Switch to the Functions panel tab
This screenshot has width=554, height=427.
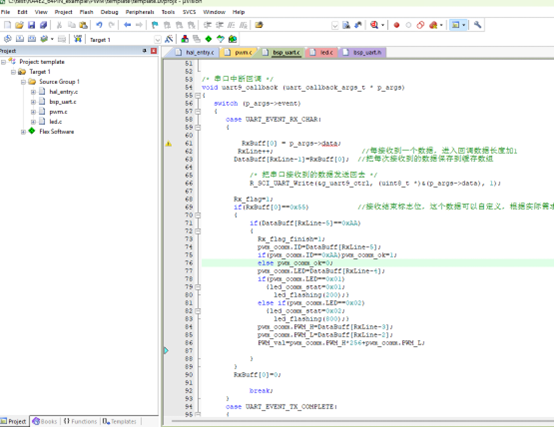coord(80,421)
